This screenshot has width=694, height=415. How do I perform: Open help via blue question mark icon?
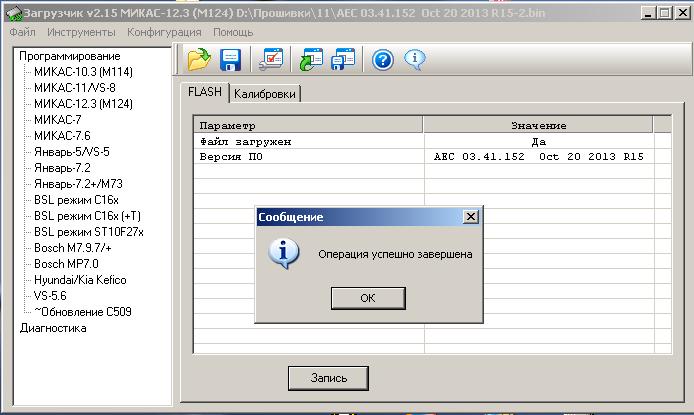coord(383,60)
